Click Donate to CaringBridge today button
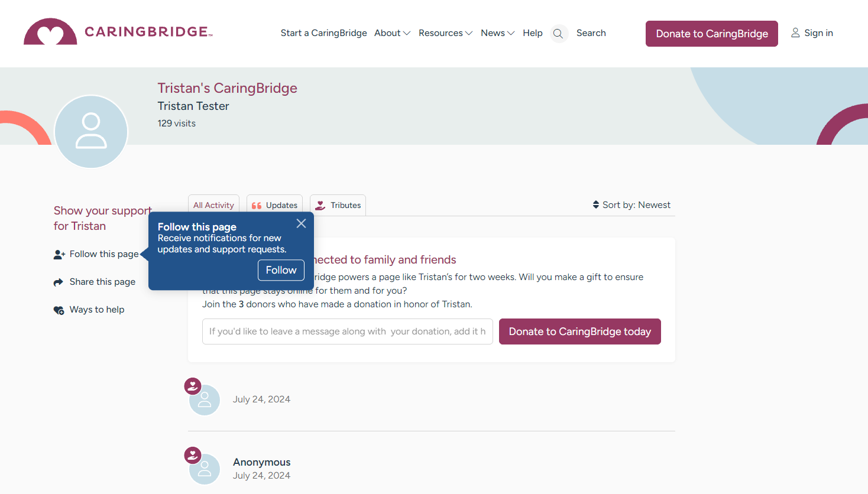 [579, 331]
